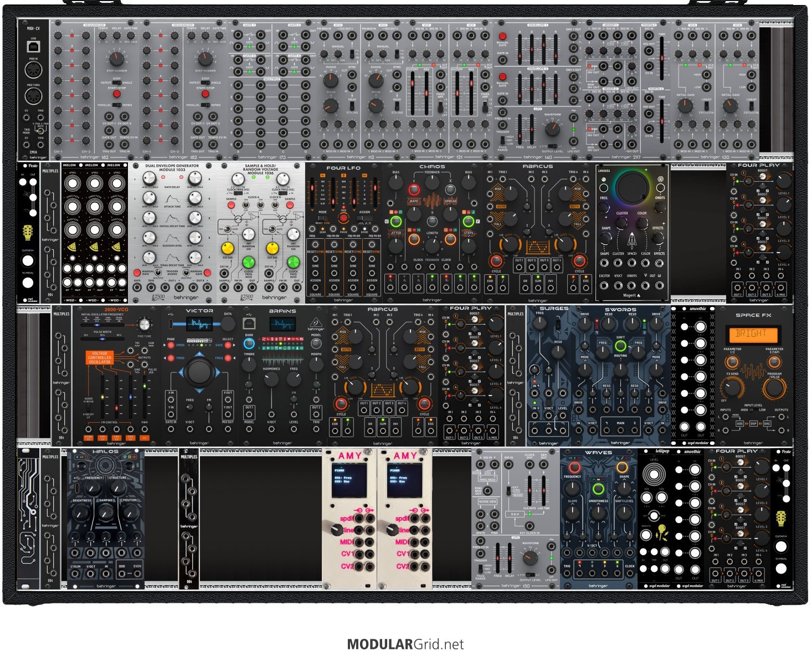Toggle Parallel/Series switch on right Sequencer

[x=205, y=105]
